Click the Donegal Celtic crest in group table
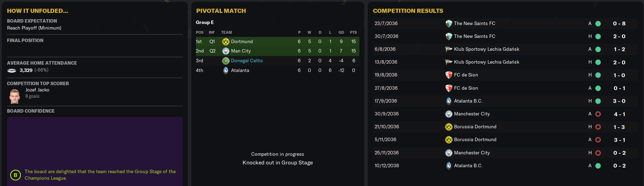 (226, 61)
